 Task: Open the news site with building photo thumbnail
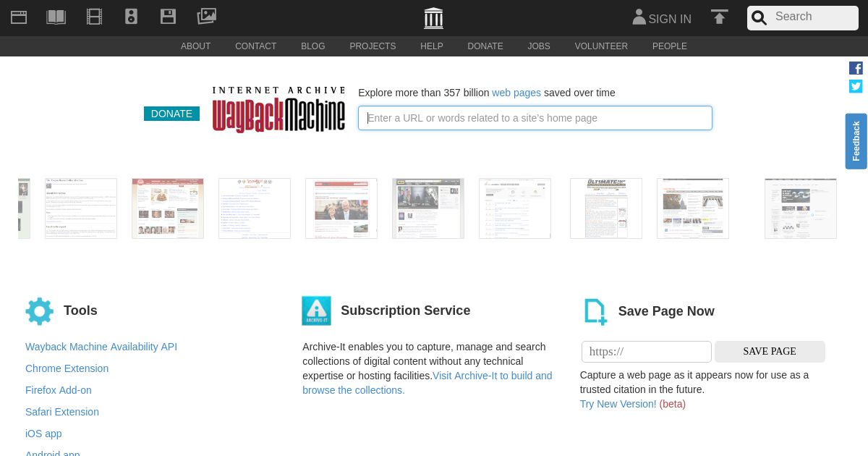pyautogui.click(x=693, y=208)
